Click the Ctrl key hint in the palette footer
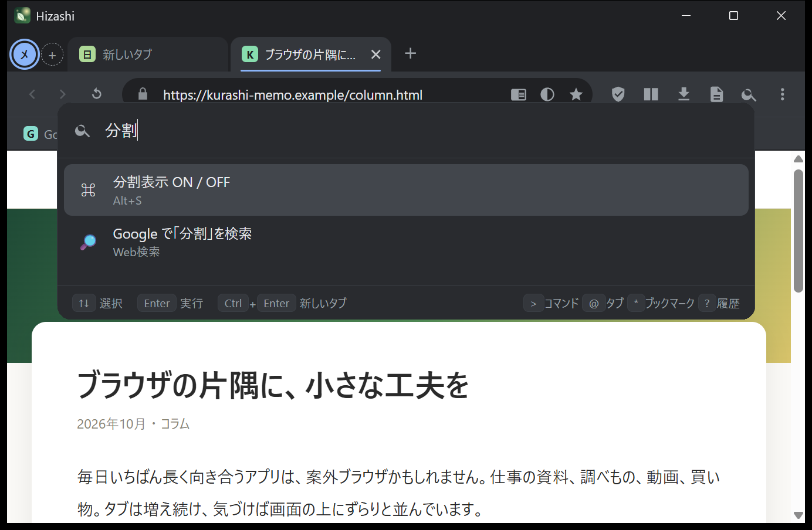 click(x=233, y=303)
